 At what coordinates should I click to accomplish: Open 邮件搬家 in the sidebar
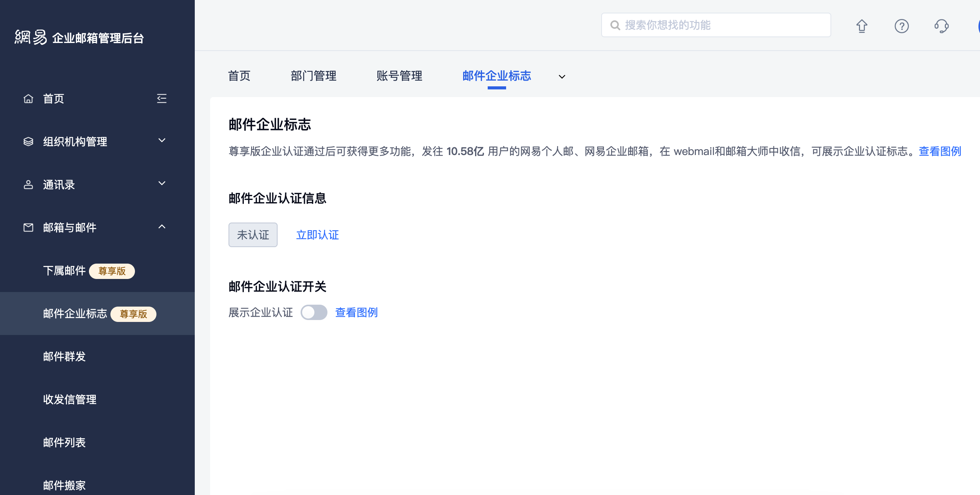[64, 486]
